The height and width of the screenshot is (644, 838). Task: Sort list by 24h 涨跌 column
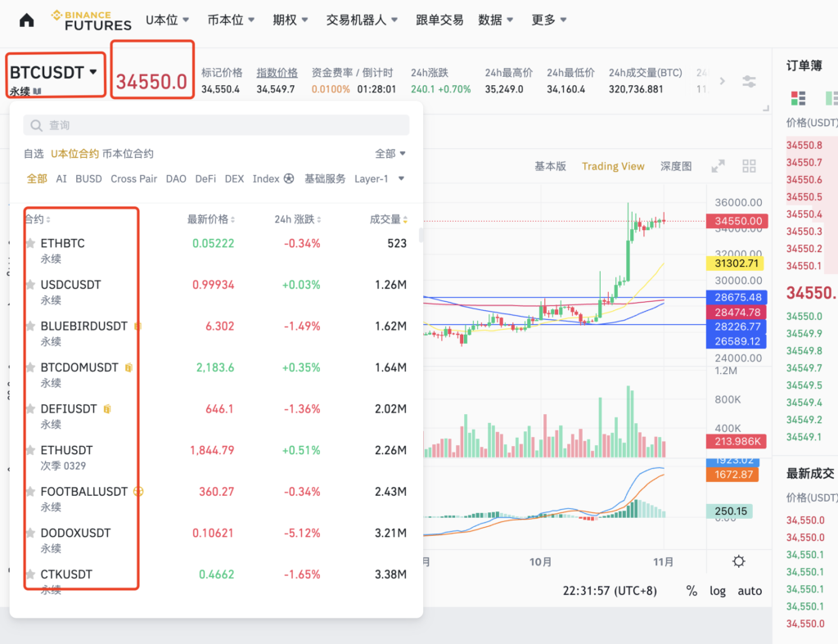click(298, 219)
